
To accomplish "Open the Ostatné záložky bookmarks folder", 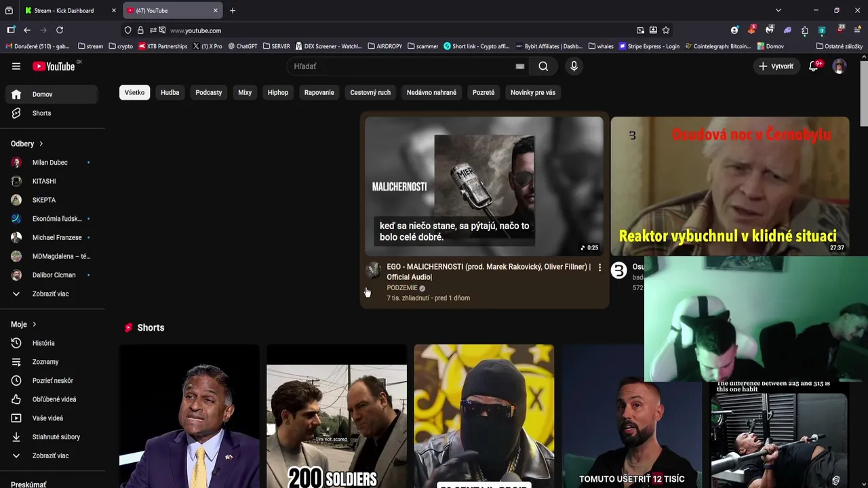I will click(x=840, y=46).
